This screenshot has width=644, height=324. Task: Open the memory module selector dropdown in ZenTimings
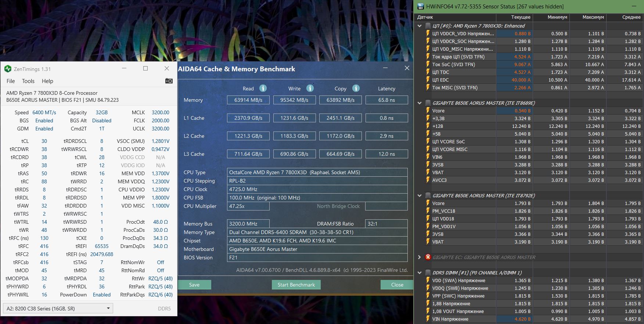(x=58, y=308)
